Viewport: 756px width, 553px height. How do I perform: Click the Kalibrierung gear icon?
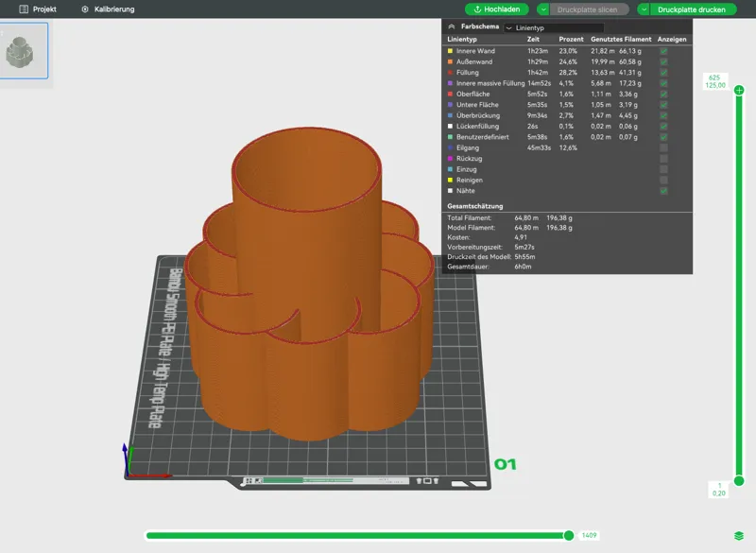coord(85,9)
